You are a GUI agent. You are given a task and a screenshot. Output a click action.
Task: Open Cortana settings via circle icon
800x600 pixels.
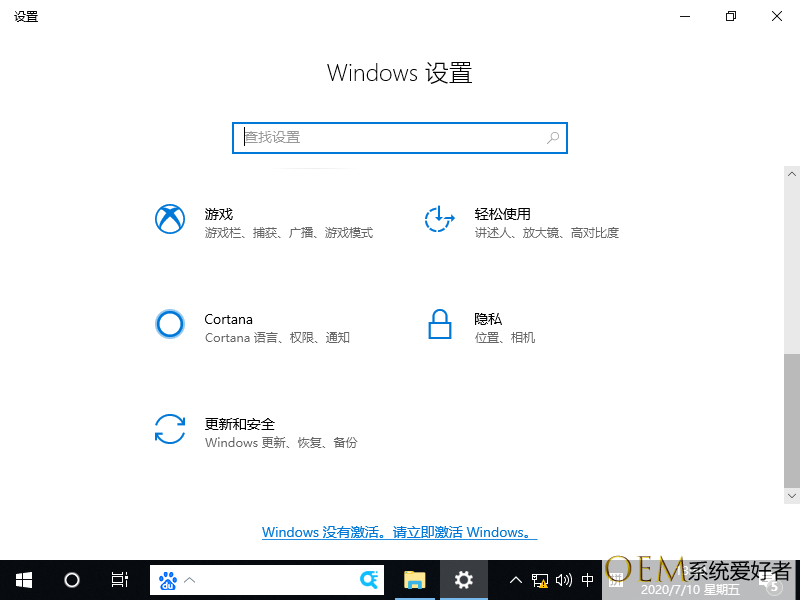click(170, 324)
